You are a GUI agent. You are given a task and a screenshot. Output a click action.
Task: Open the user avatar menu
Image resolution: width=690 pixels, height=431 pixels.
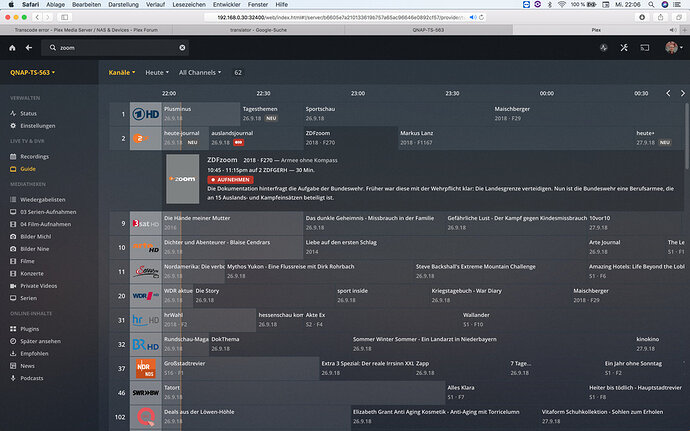[x=673, y=48]
